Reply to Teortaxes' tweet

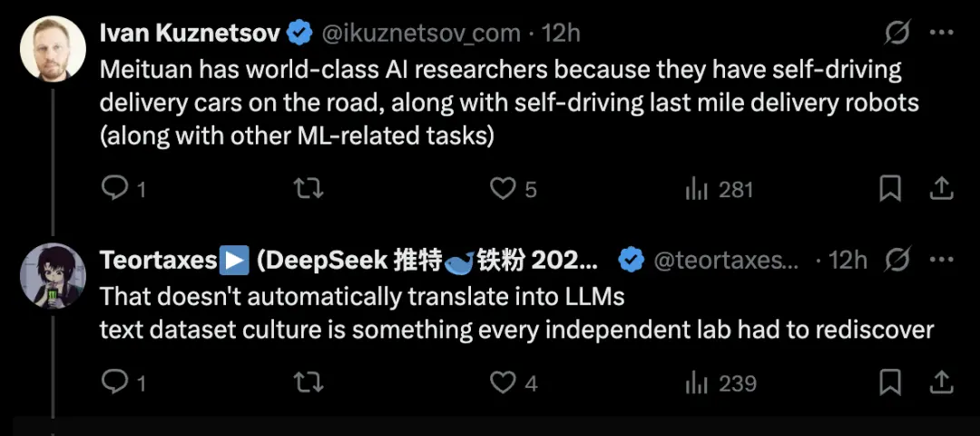click(x=115, y=382)
